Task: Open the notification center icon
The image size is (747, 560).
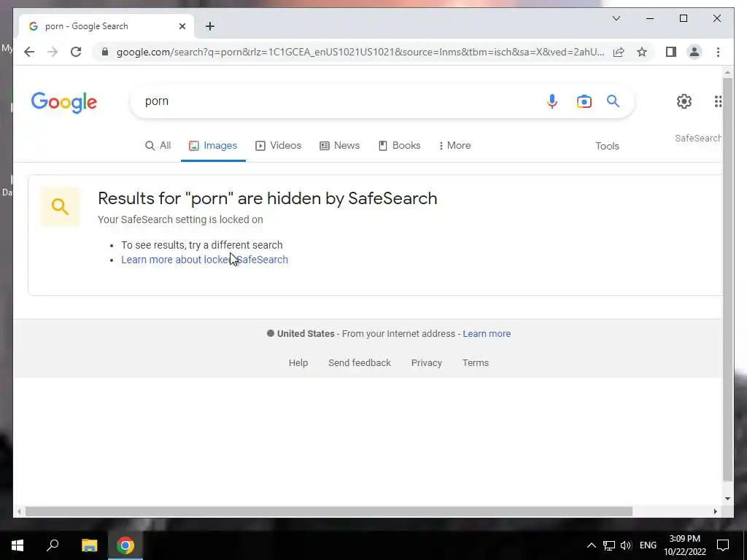Action: 723,545
